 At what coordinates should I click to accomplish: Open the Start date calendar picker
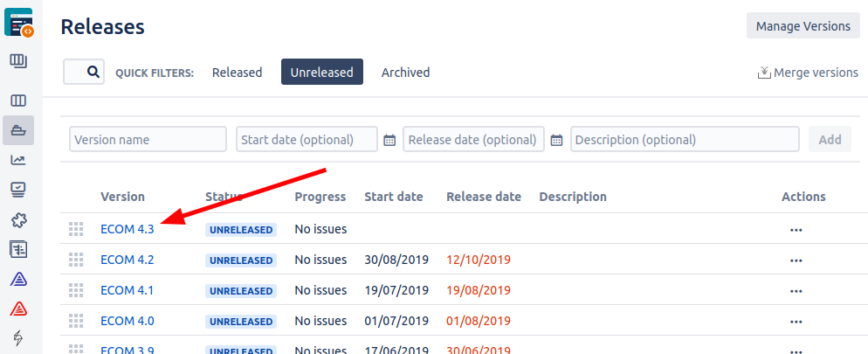tap(389, 140)
